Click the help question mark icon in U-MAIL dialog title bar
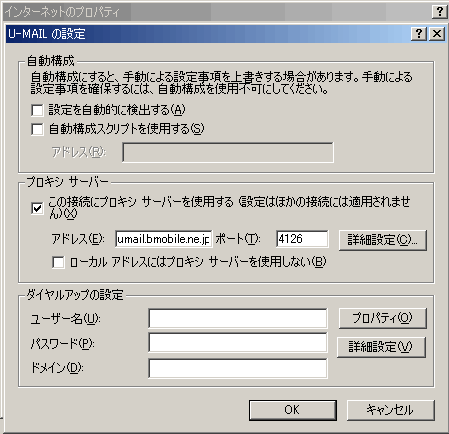The image size is (449, 434). [419, 34]
